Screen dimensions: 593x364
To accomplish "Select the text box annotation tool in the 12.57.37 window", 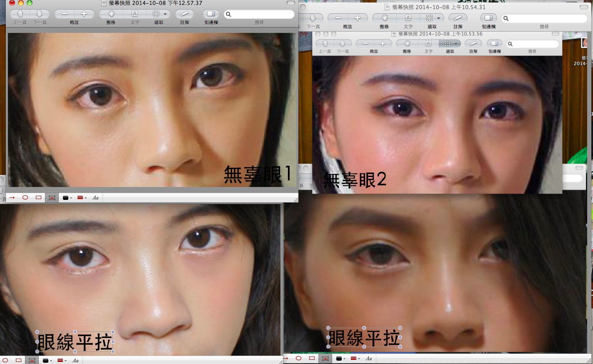I will [52, 198].
